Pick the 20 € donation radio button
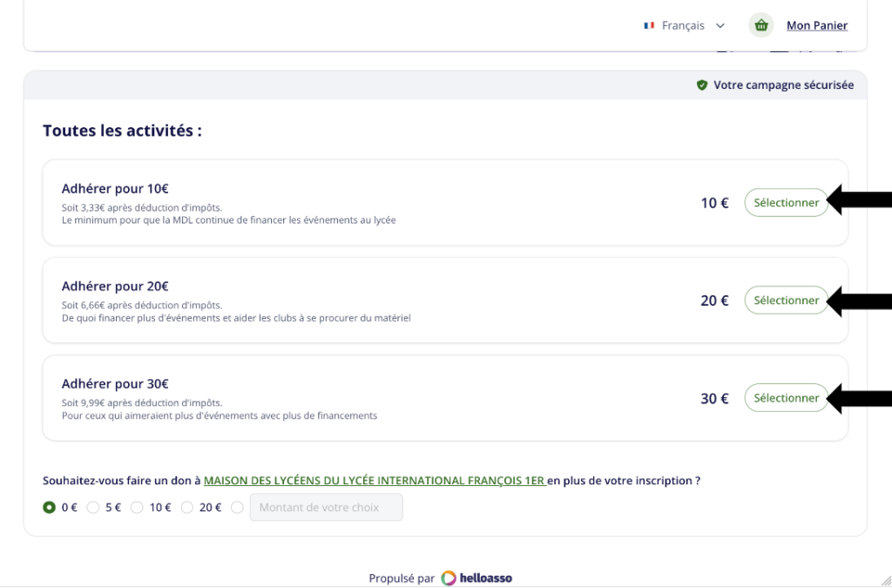Screen dimensions: 892x588 (186, 507)
